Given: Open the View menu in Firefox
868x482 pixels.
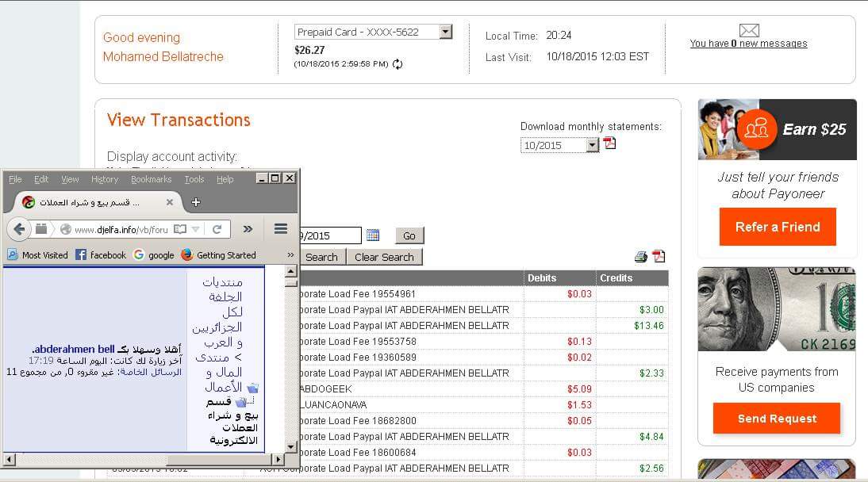Looking at the screenshot, I should coord(70,179).
